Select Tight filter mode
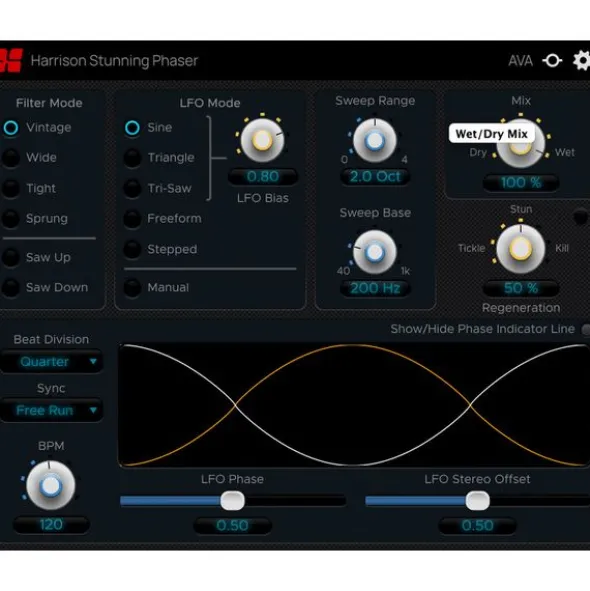 coord(11,188)
